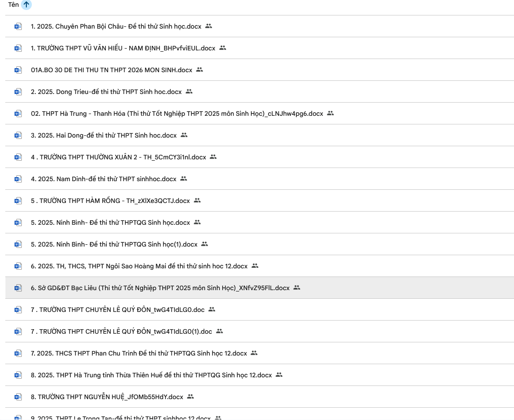Click shared icon next to VŨ VĂN HIẾU file
The height and width of the screenshot is (420, 514).
pos(223,48)
